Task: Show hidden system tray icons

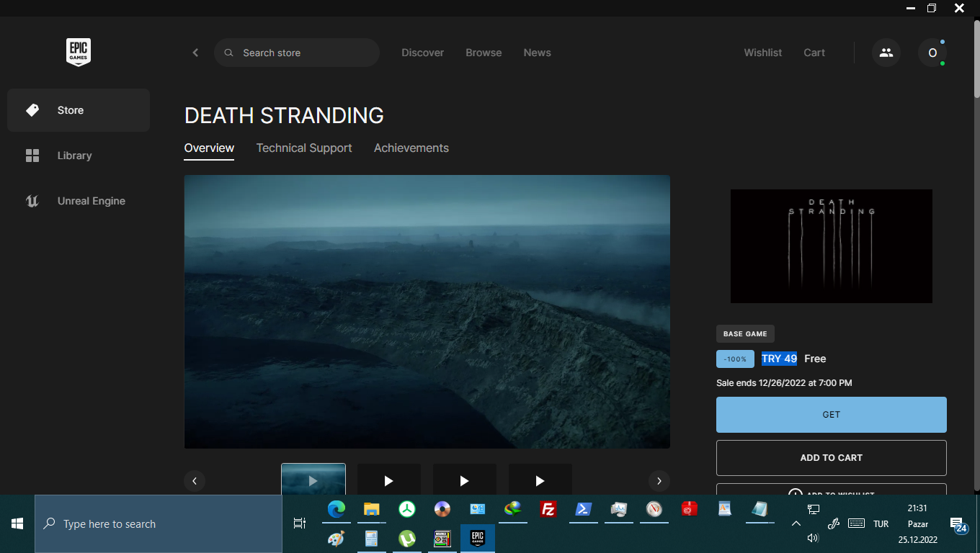Action: (x=796, y=523)
